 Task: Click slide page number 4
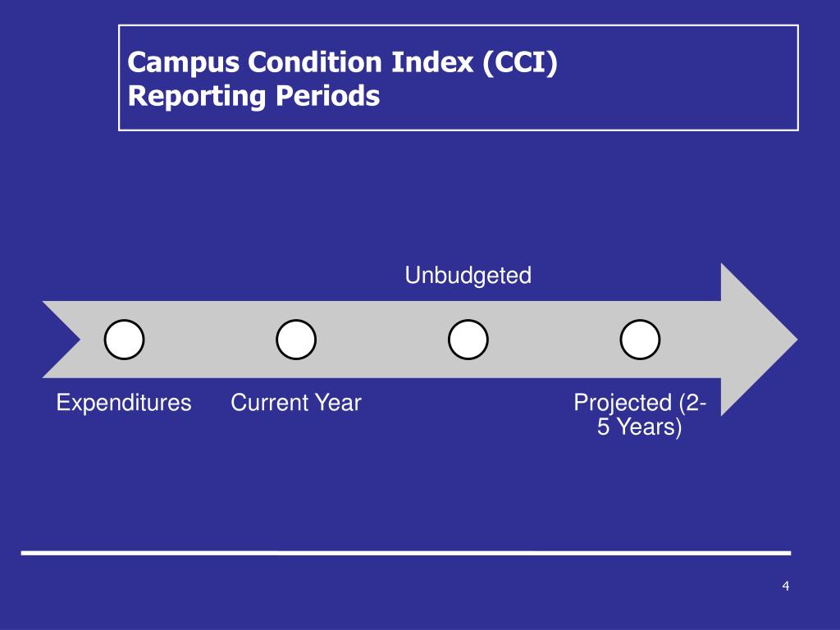pos(785,586)
